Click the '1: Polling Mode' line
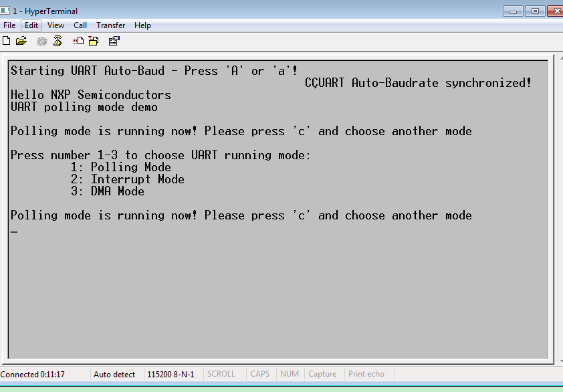The height and width of the screenshot is (392, 563). (120, 167)
